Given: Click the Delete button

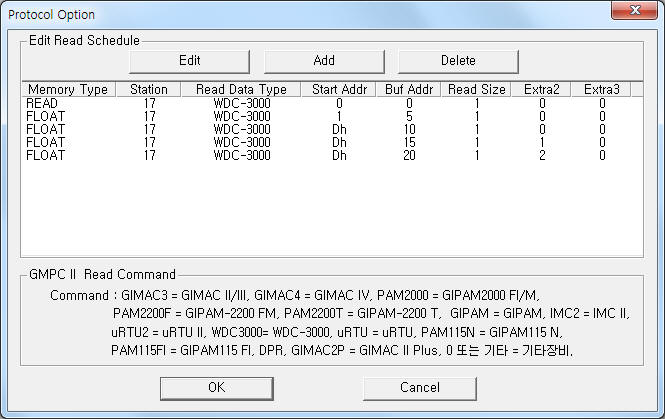Looking at the screenshot, I should (x=458, y=61).
